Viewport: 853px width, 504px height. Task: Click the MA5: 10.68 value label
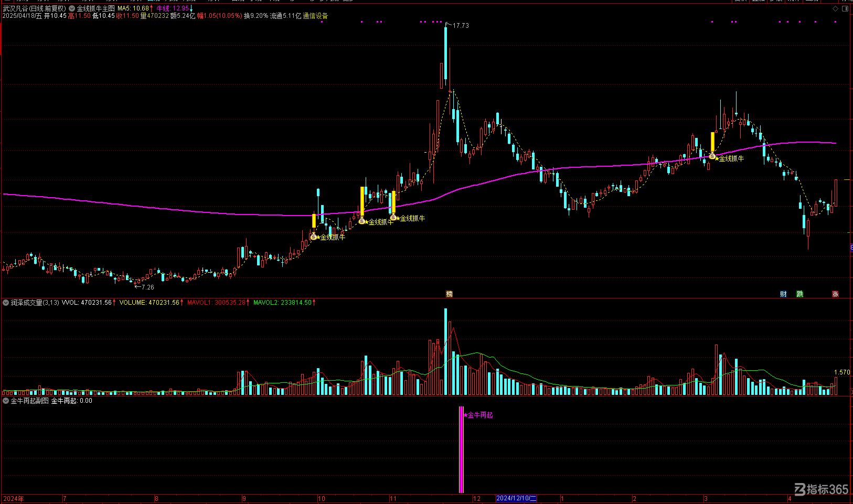point(133,8)
